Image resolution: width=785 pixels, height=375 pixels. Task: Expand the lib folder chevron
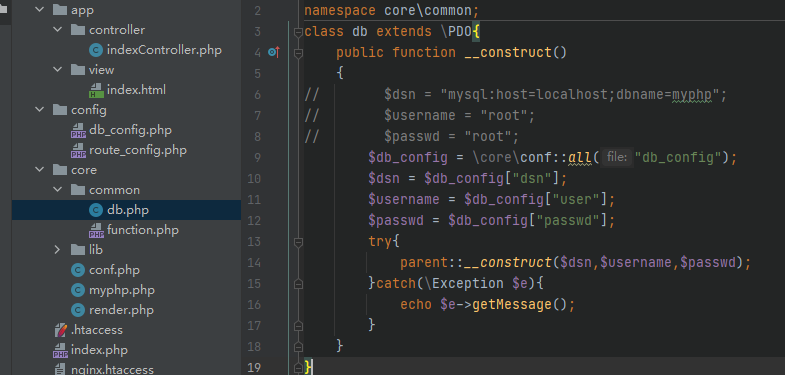[x=58, y=250]
